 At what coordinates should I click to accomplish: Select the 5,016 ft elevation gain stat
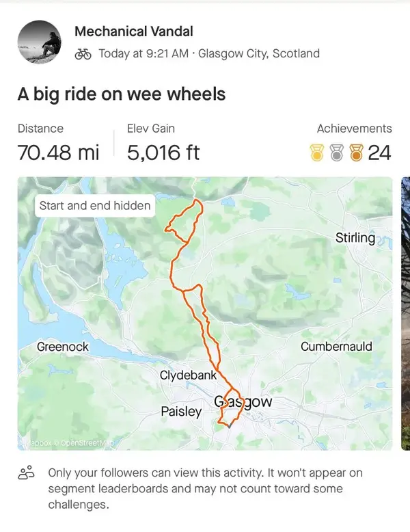click(x=163, y=152)
